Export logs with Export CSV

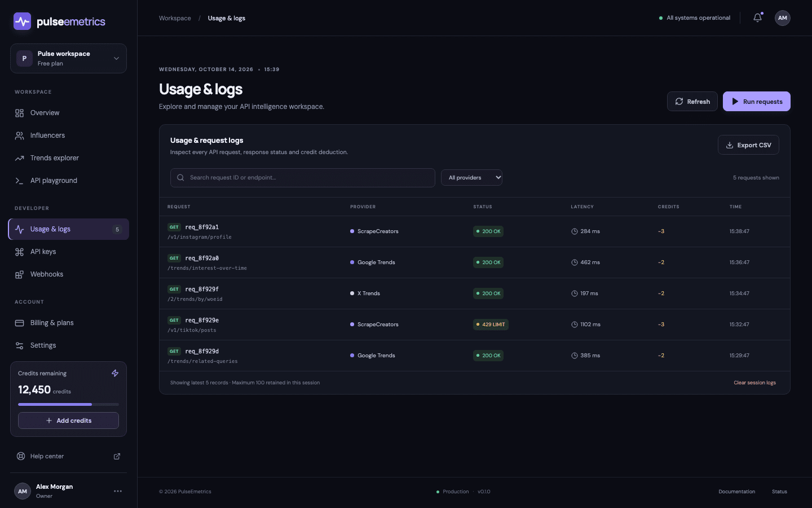tap(748, 145)
